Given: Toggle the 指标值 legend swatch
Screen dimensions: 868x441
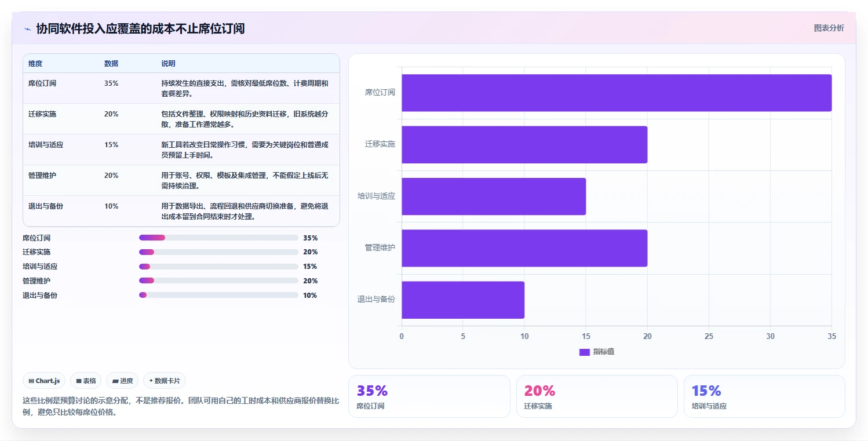Looking at the screenshot, I should (x=584, y=352).
